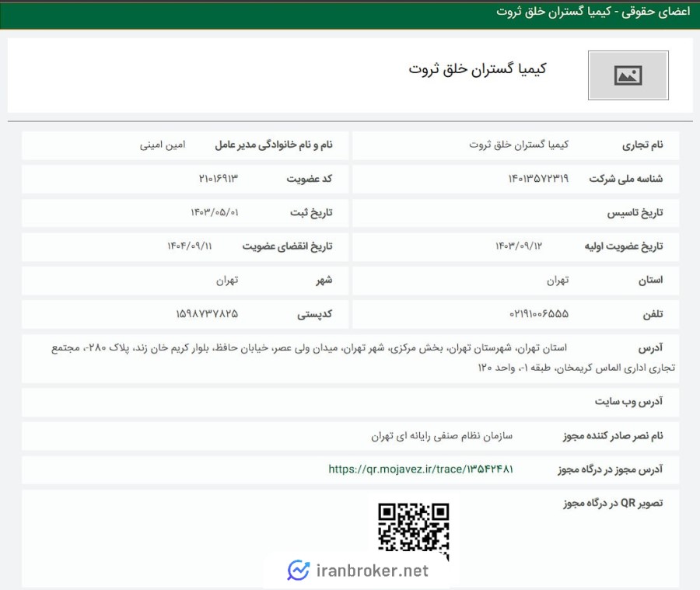The width and height of the screenshot is (700, 590).
Task: Click the company logo placeholder image
Action: pyautogui.click(x=628, y=75)
